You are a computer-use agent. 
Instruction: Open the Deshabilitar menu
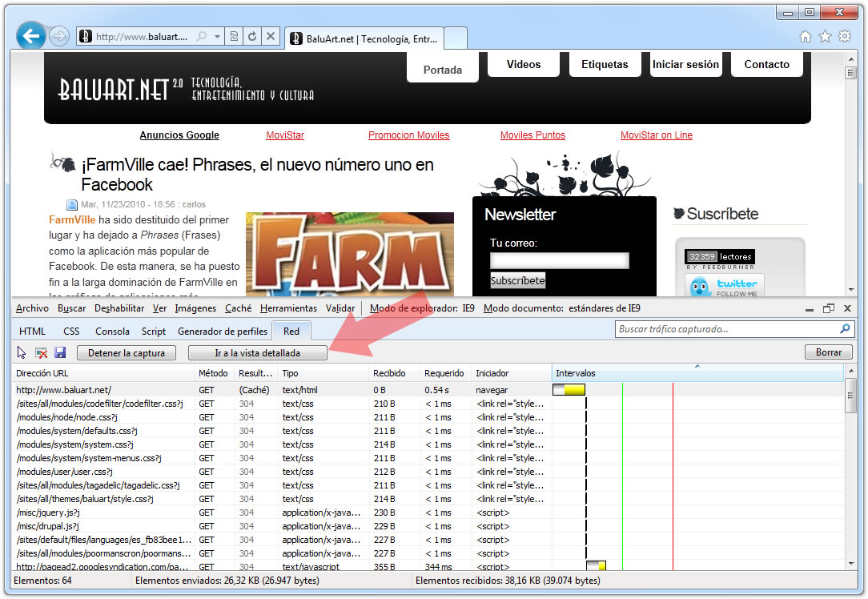[119, 308]
